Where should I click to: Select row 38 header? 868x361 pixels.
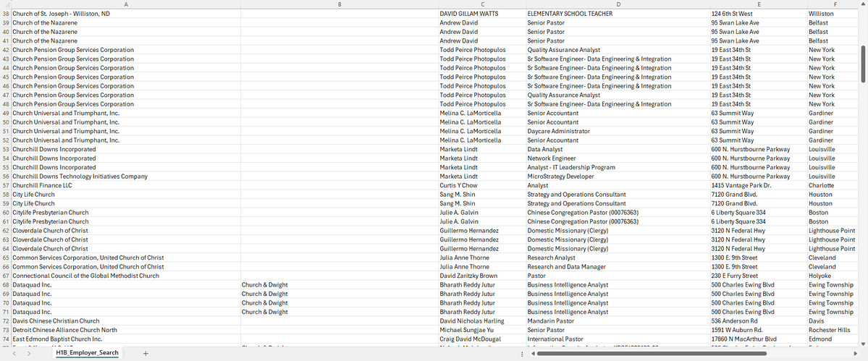6,13
